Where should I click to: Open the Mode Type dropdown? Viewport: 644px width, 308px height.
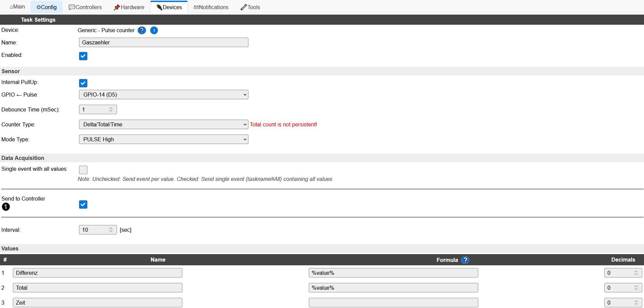pos(163,139)
